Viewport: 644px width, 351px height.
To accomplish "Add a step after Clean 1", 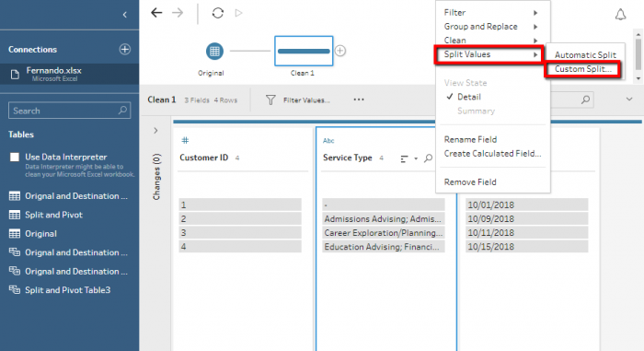I will coord(340,51).
